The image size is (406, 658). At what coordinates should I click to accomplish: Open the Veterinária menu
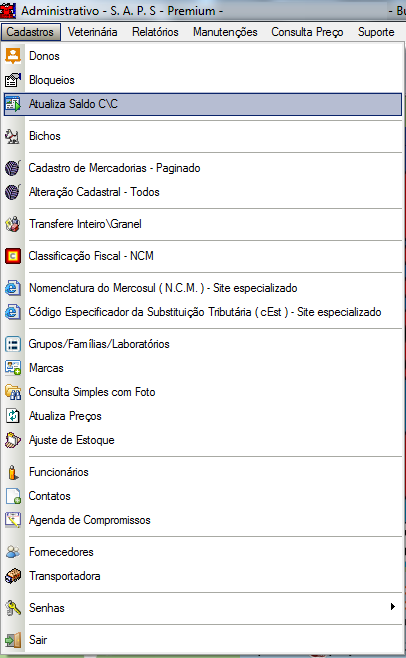pos(92,32)
